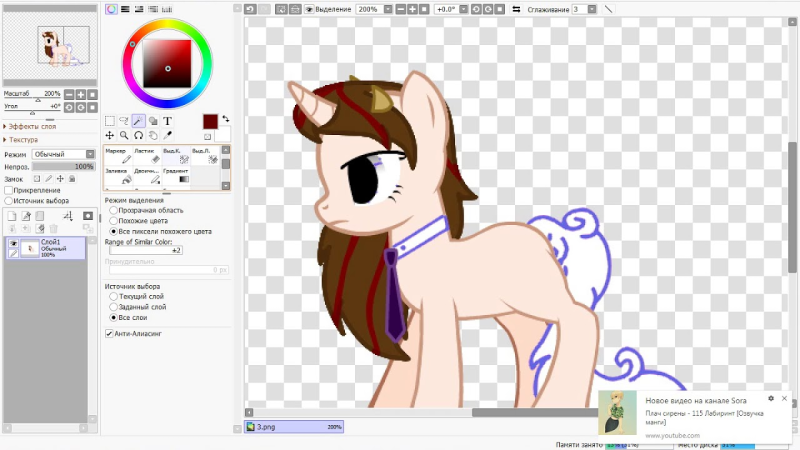Select the Zoom magnifier tool
The height and width of the screenshot is (450, 800).
[x=124, y=135]
